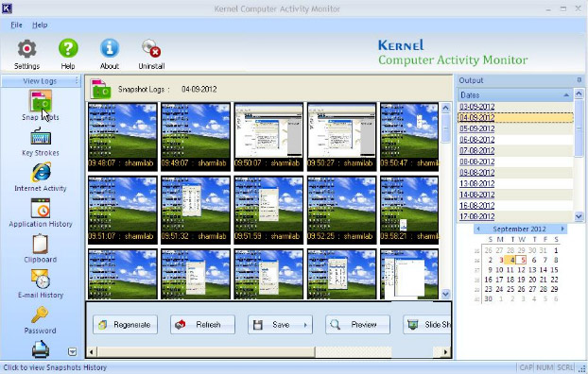
Task: Click the green Help question mark icon
Action: [x=68, y=49]
